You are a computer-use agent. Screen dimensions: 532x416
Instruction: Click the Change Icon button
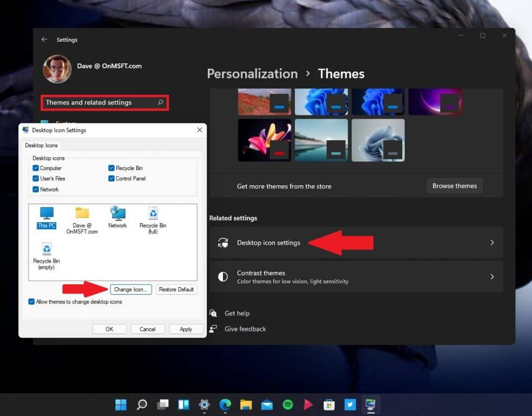point(131,289)
